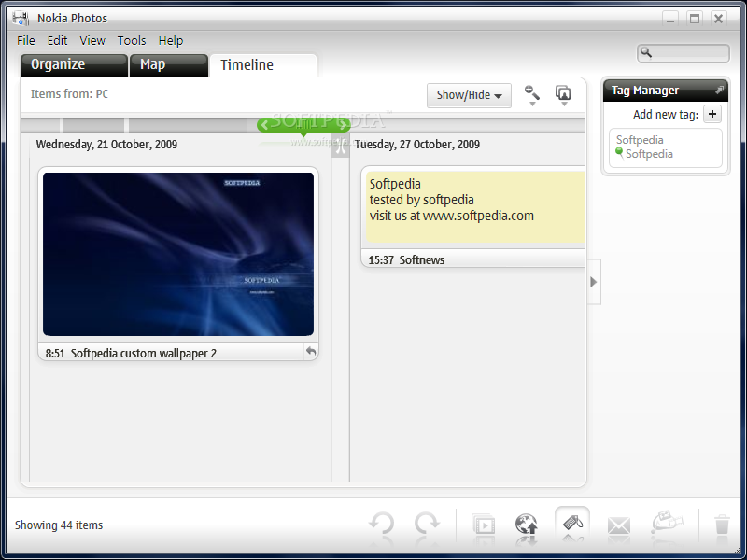The image size is (747, 560).
Task: Open the zoom magnifier dropdown
Action: [532, 95]
